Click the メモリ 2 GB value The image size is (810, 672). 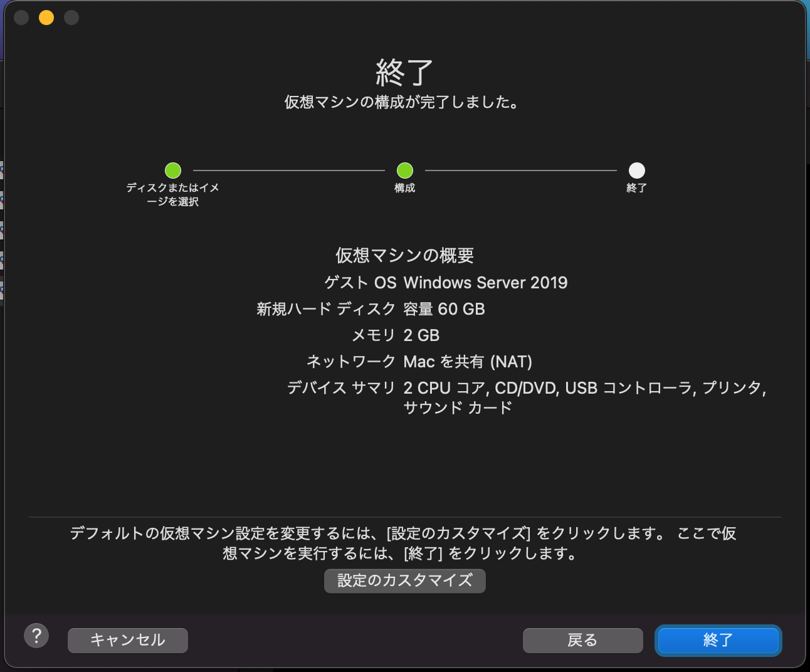click(421, 335)
